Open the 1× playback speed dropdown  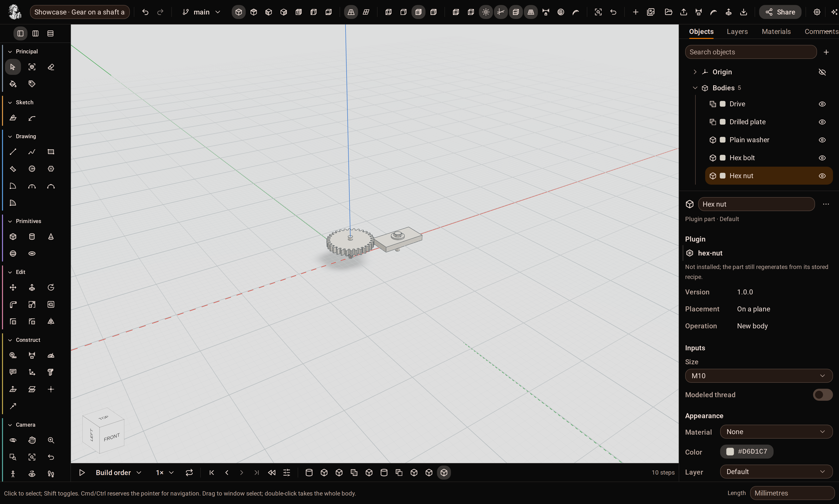pyautogui.click(x=165, y=473)
